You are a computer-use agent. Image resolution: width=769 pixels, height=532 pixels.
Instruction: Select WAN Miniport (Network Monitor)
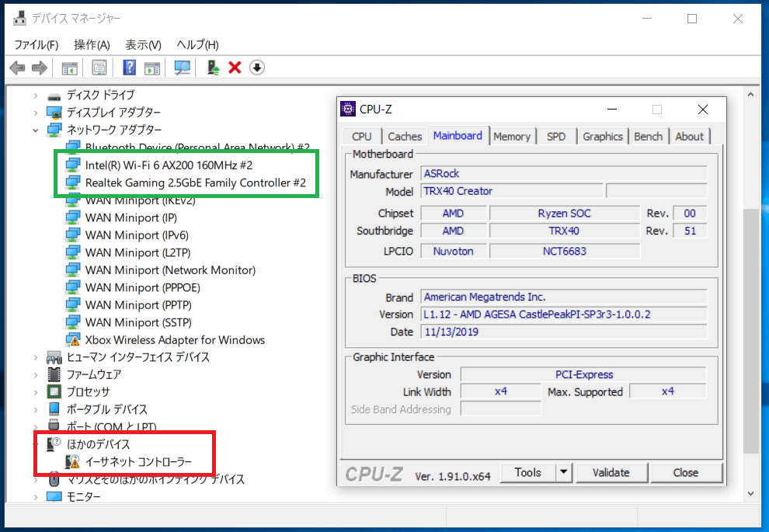(x=170, y=270)
